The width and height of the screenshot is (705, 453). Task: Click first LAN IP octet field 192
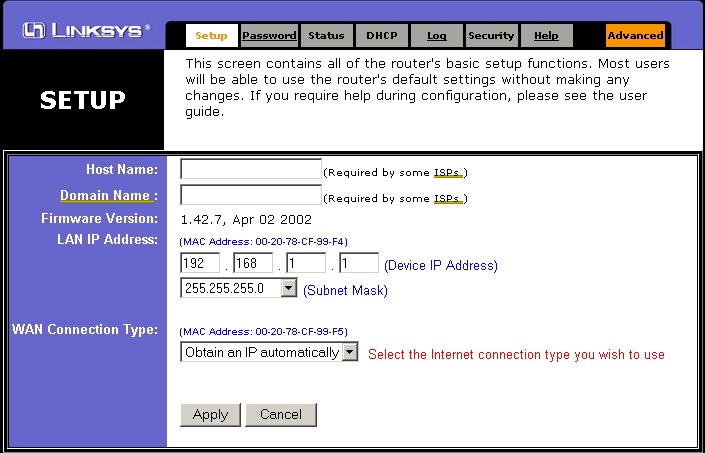tap(200, 263)
